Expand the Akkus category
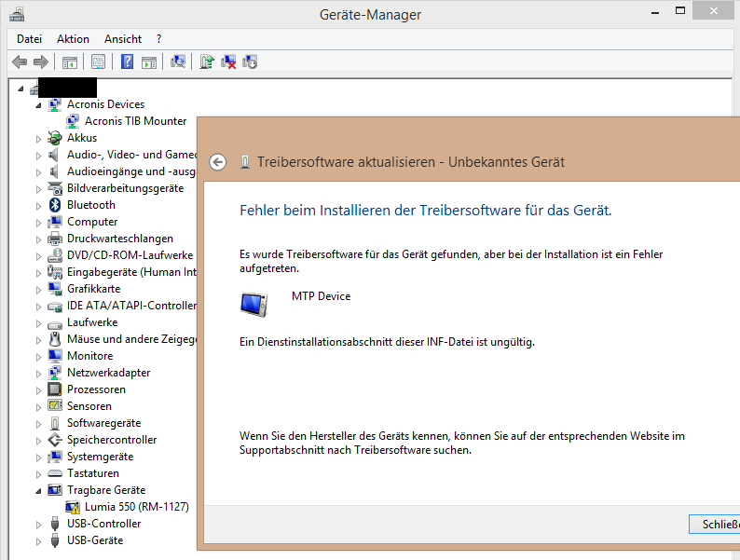Viewport: 740px width, 560px height. pos(38,139)
